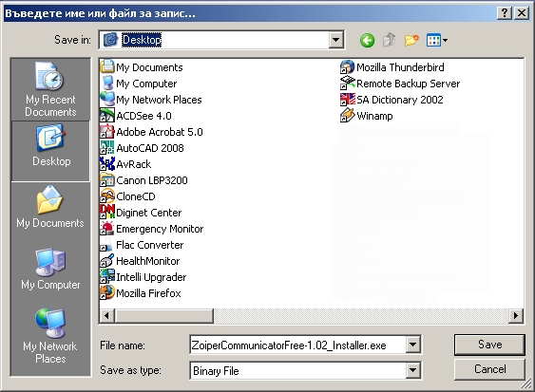Open My Recent Documents in places bar
535x392 pixels.
click(50, 89)
